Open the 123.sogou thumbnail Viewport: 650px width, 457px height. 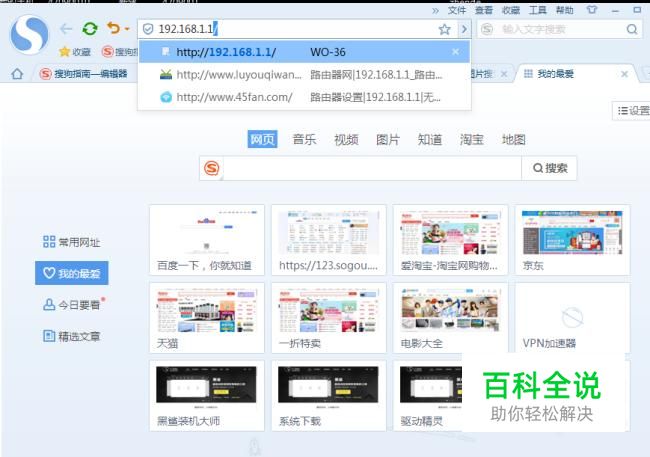tap(329, 240)
